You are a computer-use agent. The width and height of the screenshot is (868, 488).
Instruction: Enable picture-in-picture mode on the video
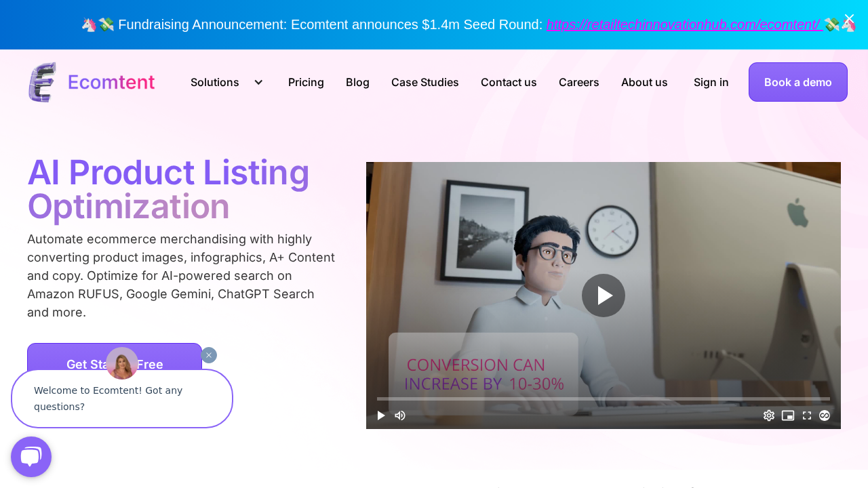(788, 415)
